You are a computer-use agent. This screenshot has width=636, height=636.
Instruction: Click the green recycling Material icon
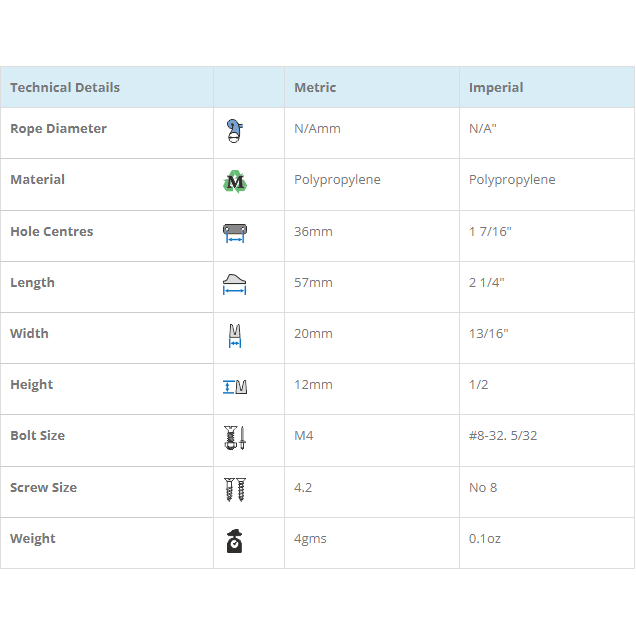pyautogui.click(x=235, y=181)
